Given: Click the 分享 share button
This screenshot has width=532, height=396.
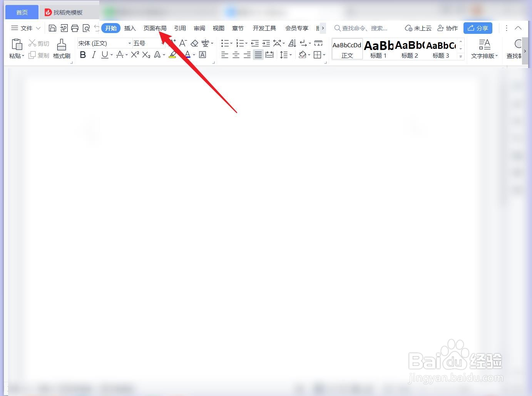Looking at the screenshot, I should coord(478,28).
